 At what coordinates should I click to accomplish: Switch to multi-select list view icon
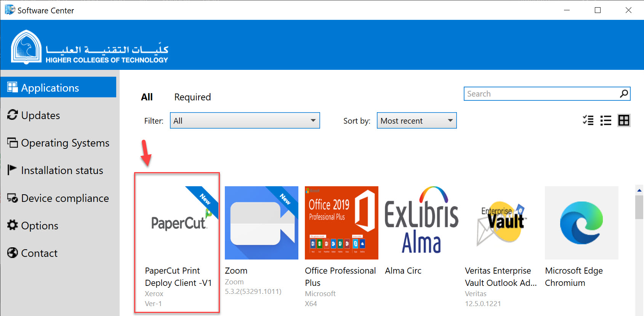[x=588, y=121]
